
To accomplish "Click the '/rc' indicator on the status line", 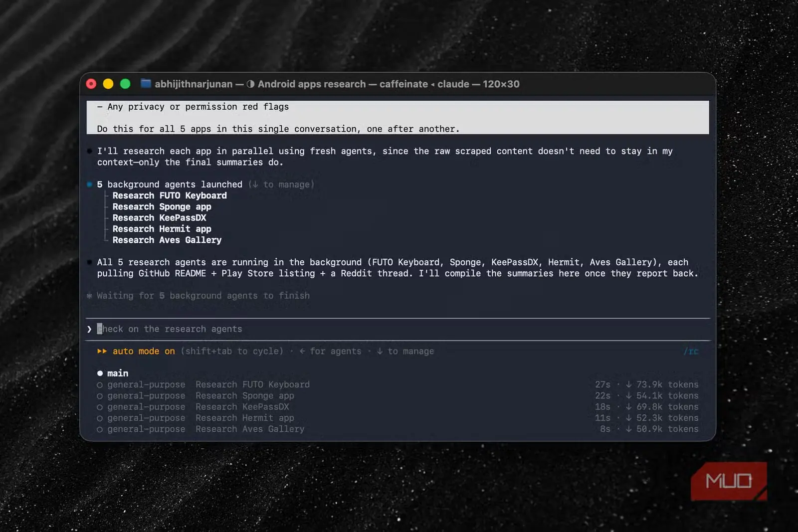I will [691, 351].
